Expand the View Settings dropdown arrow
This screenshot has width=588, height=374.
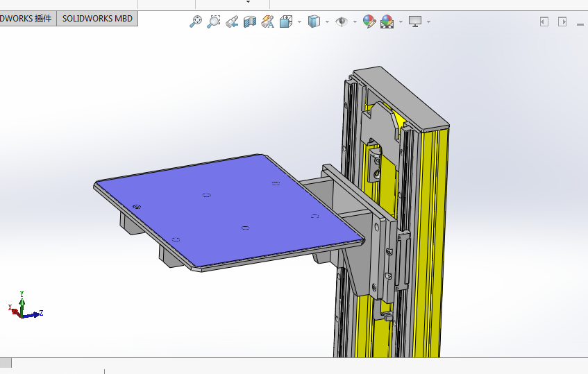point(428,22)
